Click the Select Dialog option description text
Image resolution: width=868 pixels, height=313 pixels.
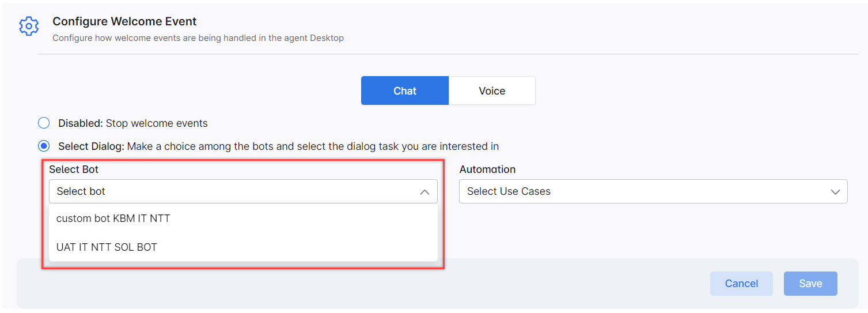point(313,146)
